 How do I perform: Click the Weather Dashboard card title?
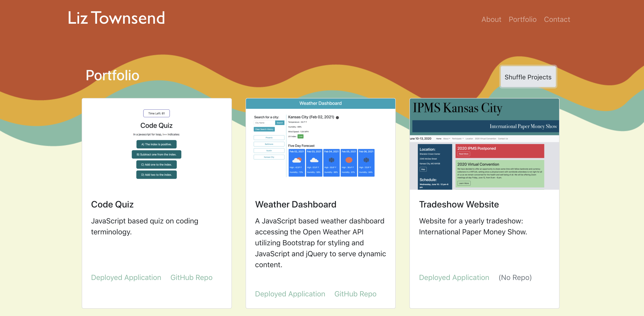click(x=296, y=204)
